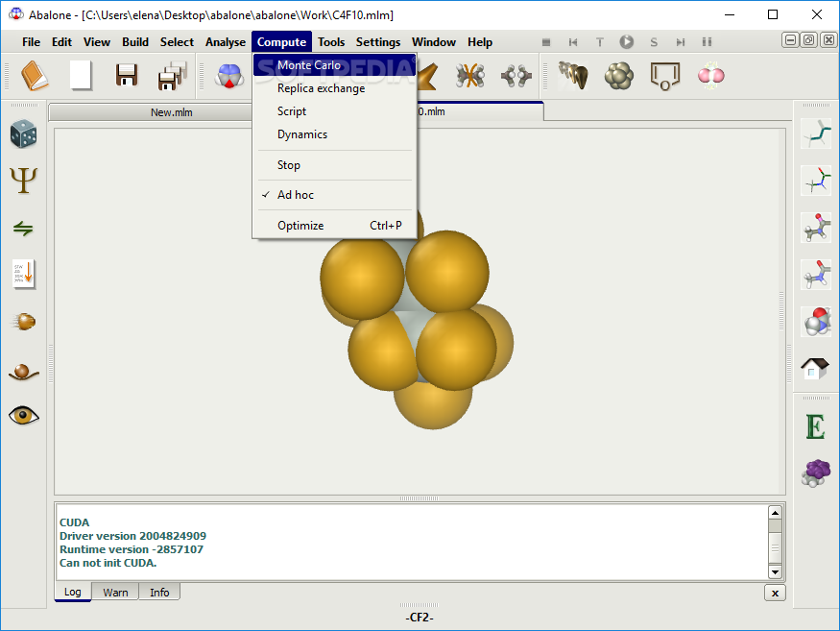This screenshot has height=631, width=840.
Task: Click the log scrollbar up arrow
Action: 775,513
